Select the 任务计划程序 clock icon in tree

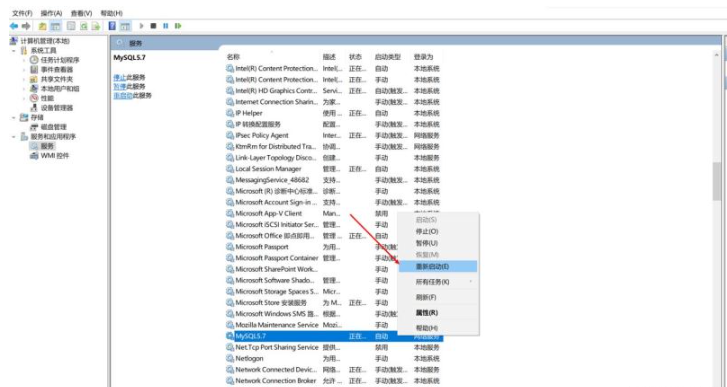click(x=34, y=60)
